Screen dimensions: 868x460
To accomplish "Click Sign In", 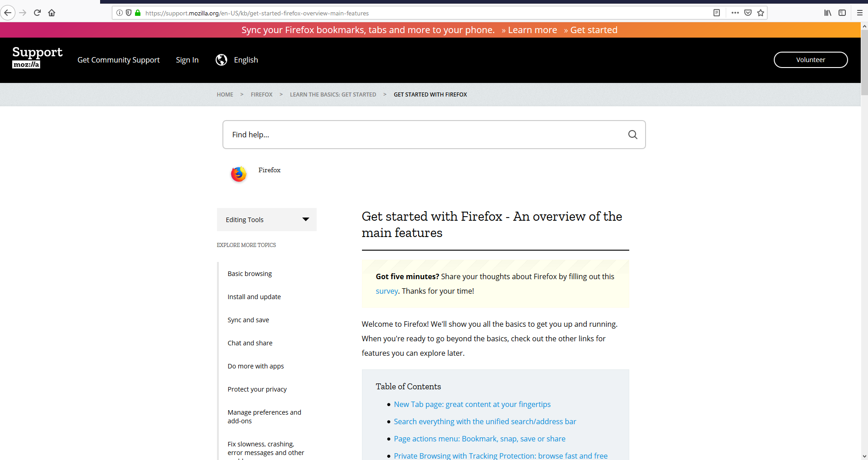I will (187, 60).
